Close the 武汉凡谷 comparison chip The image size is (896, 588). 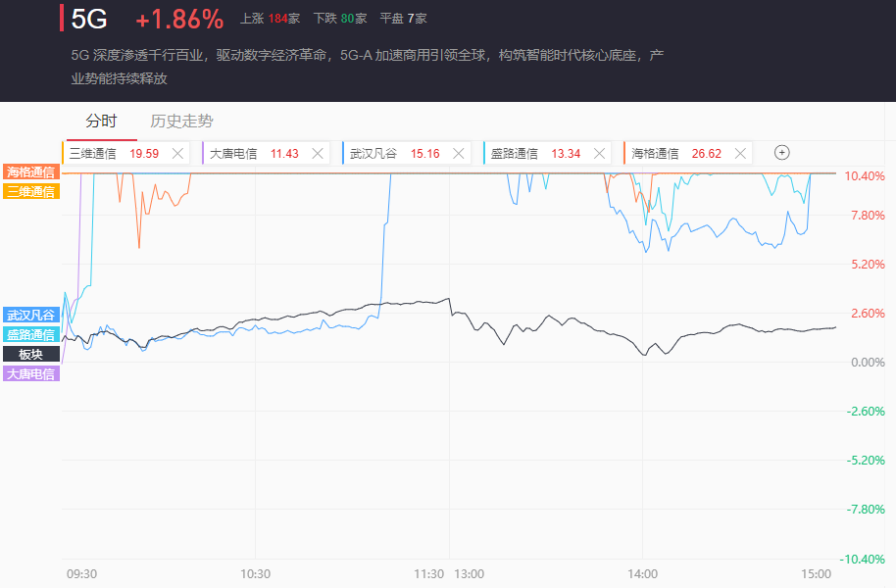click(x=459, y=153)
